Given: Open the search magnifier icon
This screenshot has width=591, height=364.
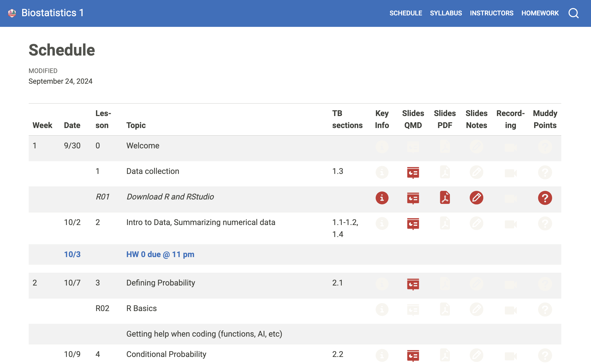Looking at the screenshot, I should click(574, 13).
